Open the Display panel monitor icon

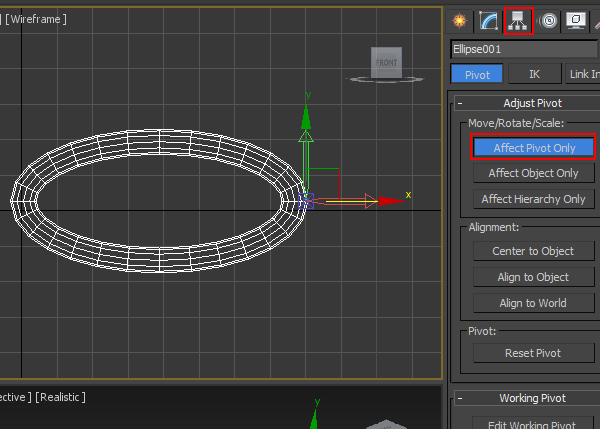[x=576, y=20]
